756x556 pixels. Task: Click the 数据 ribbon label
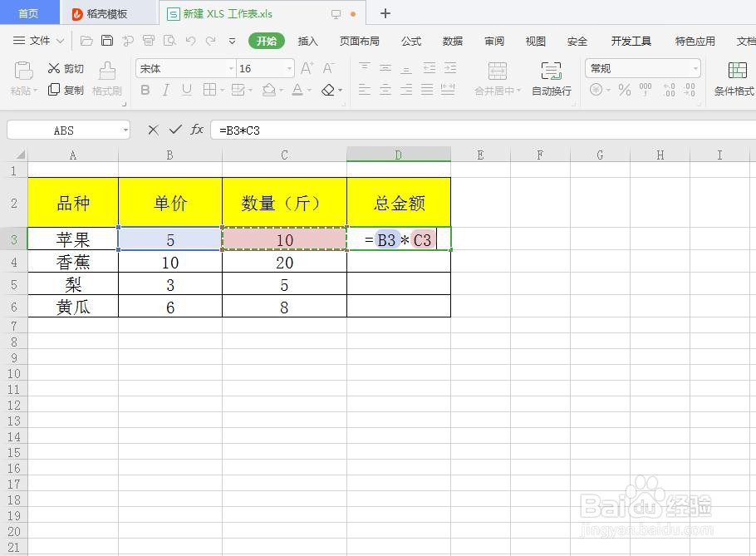coord(453,41)
